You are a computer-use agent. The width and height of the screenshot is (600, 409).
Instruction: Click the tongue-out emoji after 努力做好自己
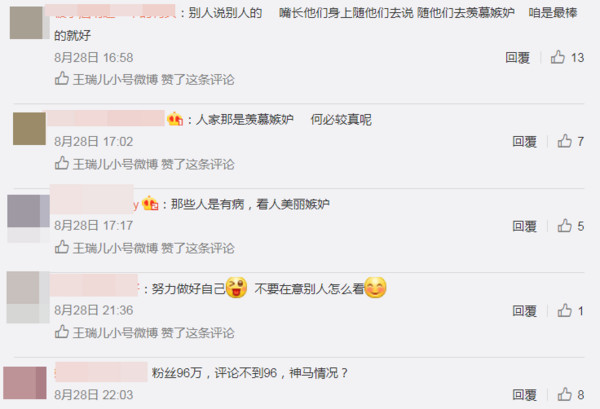tap(236, 287)
